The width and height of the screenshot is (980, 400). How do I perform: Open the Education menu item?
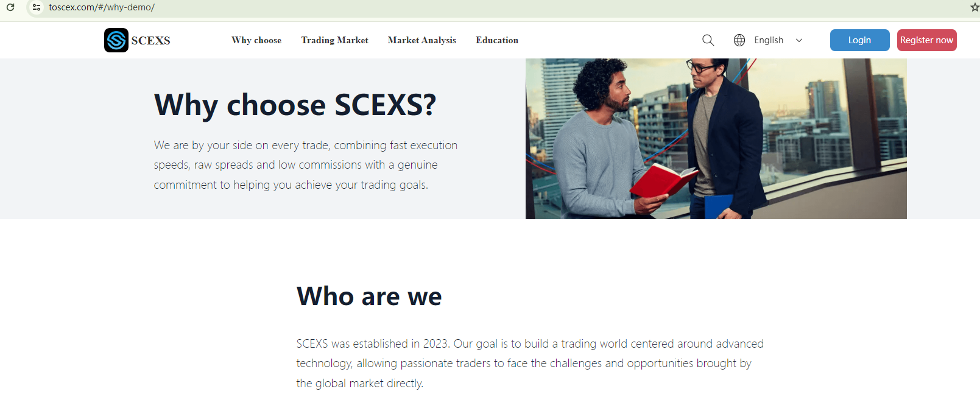497,40
